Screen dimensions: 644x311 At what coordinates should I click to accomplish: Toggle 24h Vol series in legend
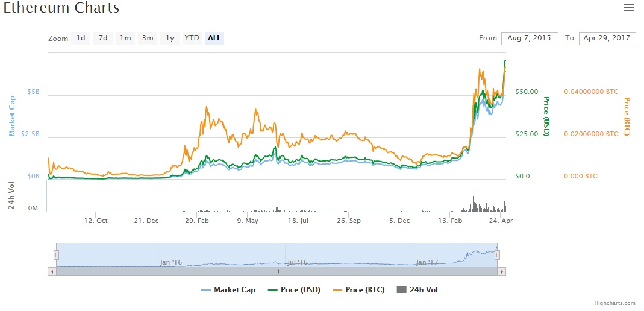(417, 290)
